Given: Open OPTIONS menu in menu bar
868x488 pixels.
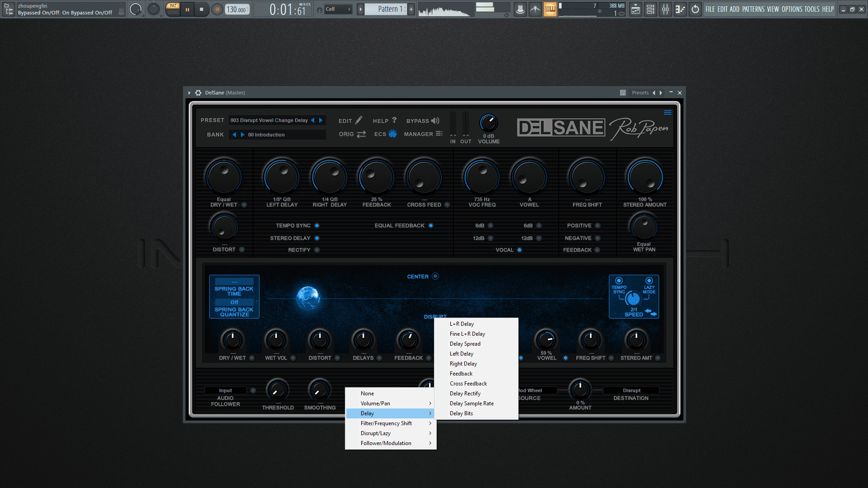Looking at the screenshot, I should 792,9.
